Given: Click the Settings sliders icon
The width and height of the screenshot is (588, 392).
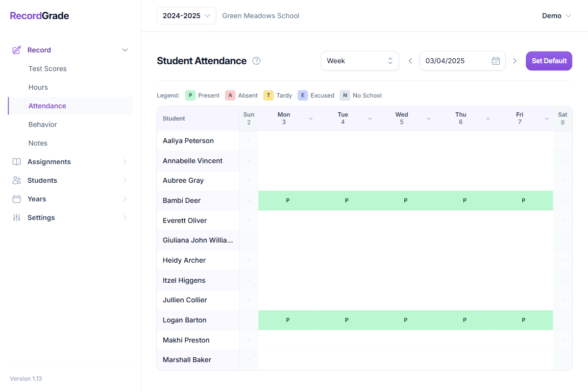Looking at the screenshot, I should coord(17,218).
